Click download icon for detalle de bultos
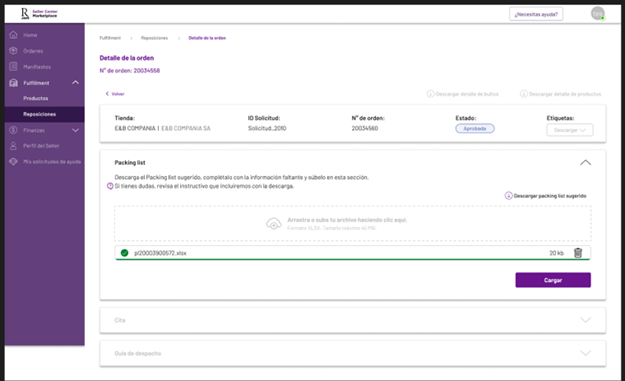Viewport: 625px width, 381px height. [430, 94]
